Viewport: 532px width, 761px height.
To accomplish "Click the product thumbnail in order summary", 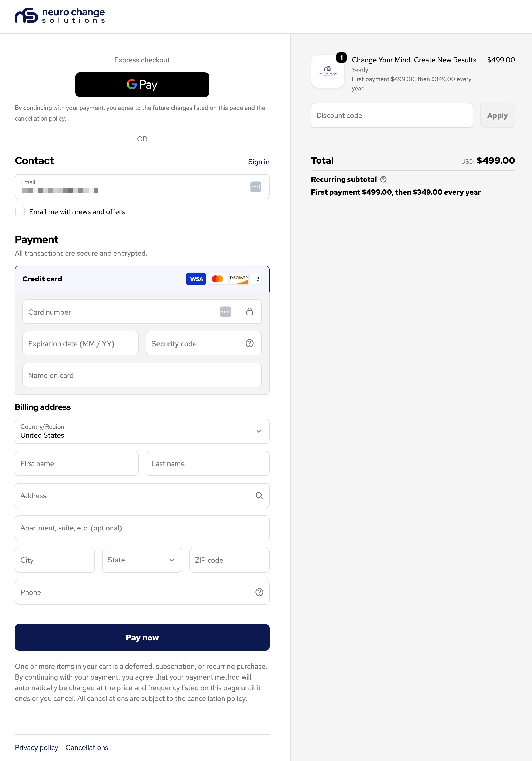I will [328, 71].
